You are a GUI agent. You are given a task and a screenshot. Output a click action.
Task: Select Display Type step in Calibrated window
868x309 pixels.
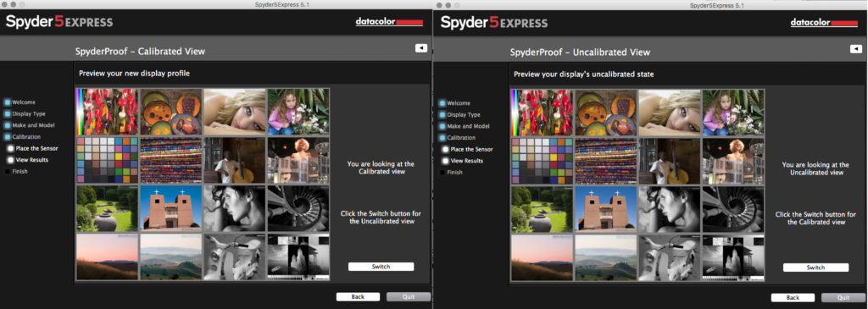(x=25, y=114)
